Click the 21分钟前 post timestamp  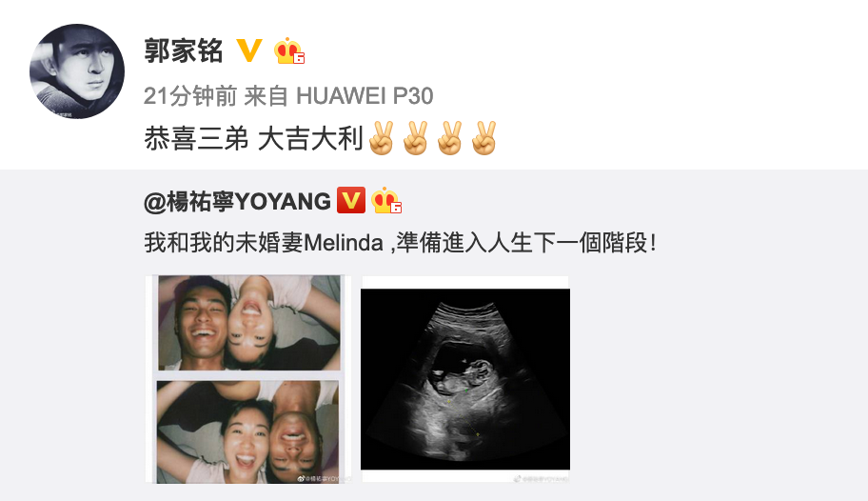tap(190, 96)
